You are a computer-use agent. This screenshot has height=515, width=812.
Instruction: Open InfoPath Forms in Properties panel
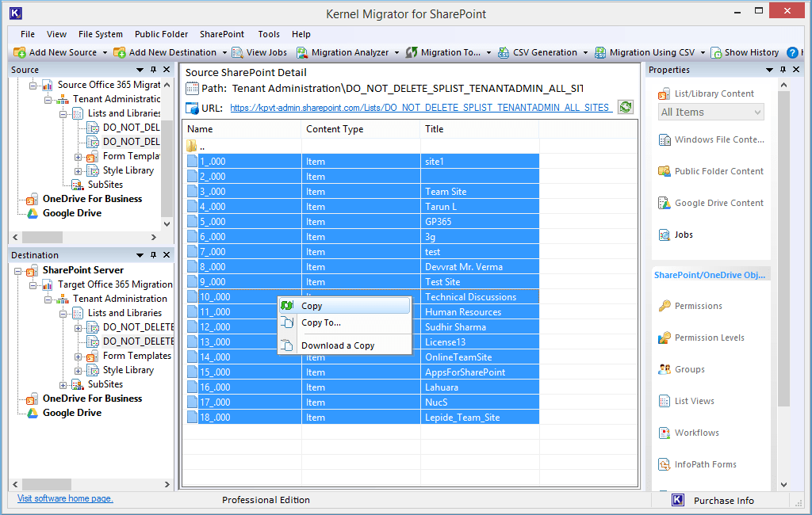tap(697, 465)
